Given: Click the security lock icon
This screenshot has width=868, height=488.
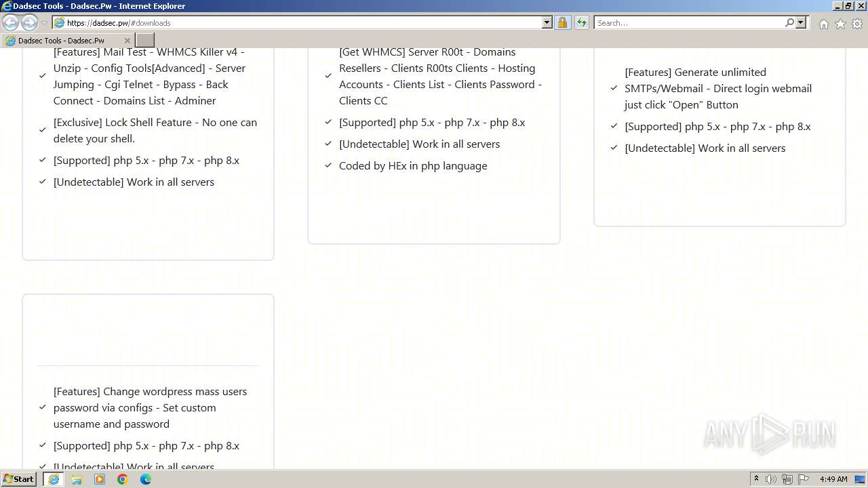Looking at the screenshot, I should (x=562, y=23).
